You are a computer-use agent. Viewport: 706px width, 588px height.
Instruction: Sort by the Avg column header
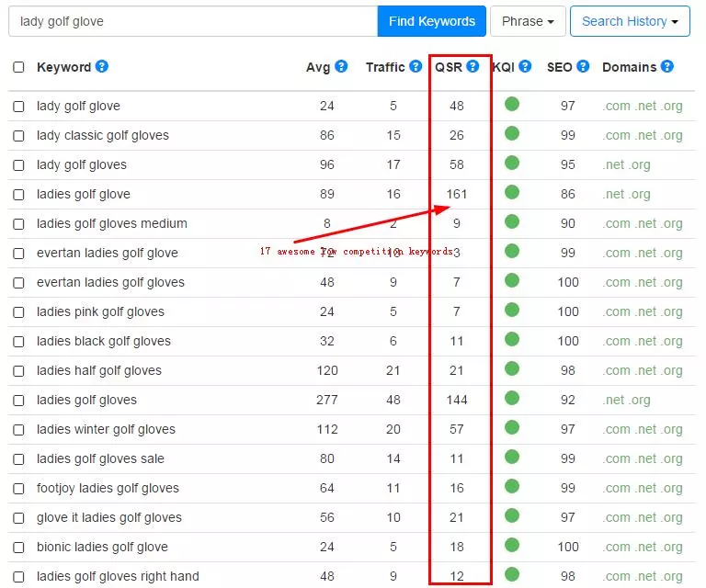pos(318,67)
